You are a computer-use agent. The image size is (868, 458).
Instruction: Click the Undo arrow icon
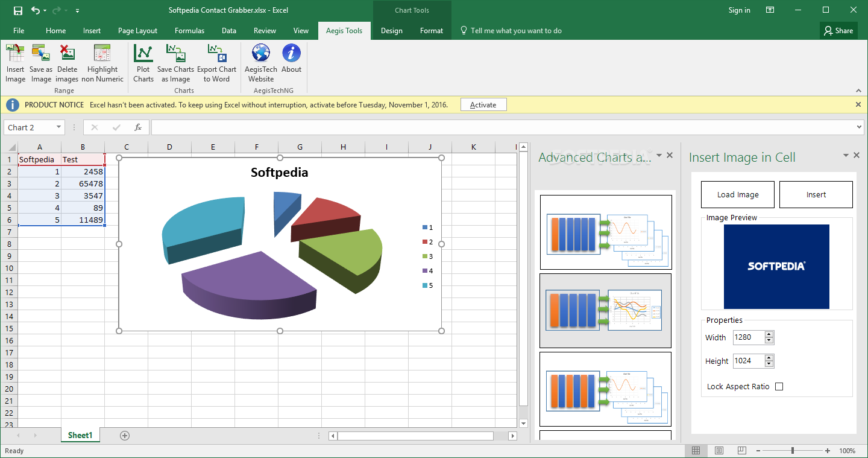[36, 10]
